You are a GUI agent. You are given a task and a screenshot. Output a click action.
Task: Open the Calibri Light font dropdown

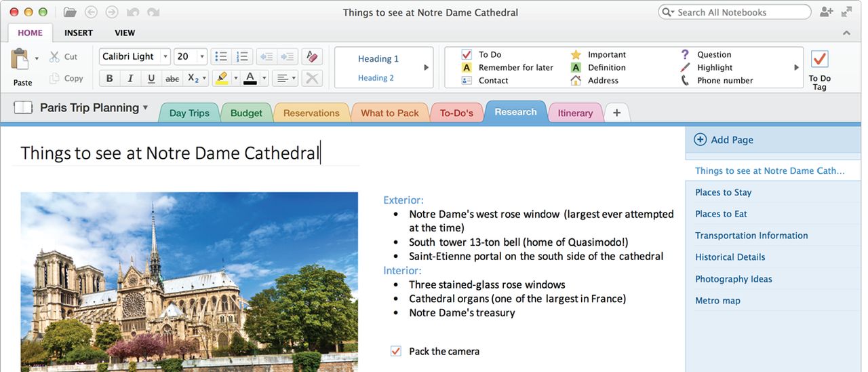click(x=165, y=56)
